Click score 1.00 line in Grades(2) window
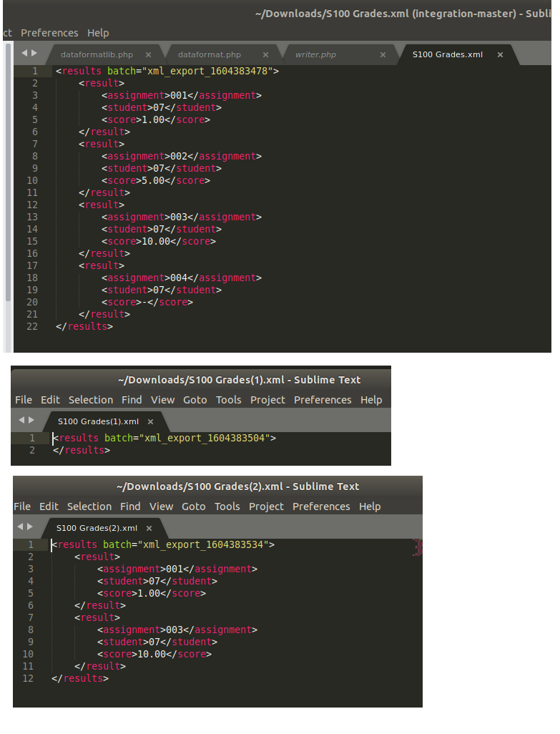Image resolution: width=560 pixels, height=734 pixels. coord(152,594)
